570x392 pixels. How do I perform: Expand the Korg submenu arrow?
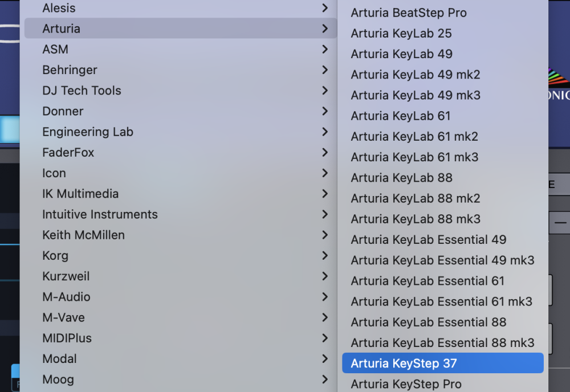(x=324, y=255)
